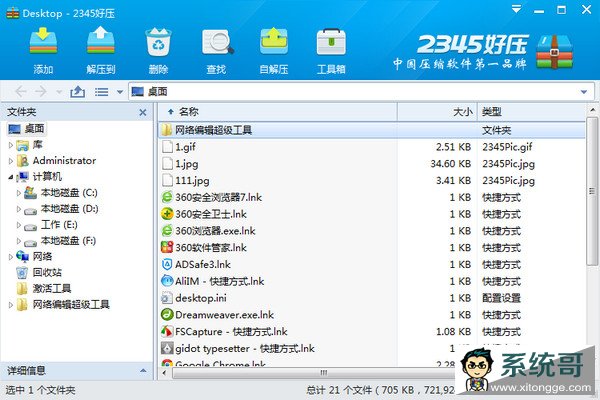Click the 删除 (Delete) recycle icon
Screen dimensions: 600x400
coord(158,41)
